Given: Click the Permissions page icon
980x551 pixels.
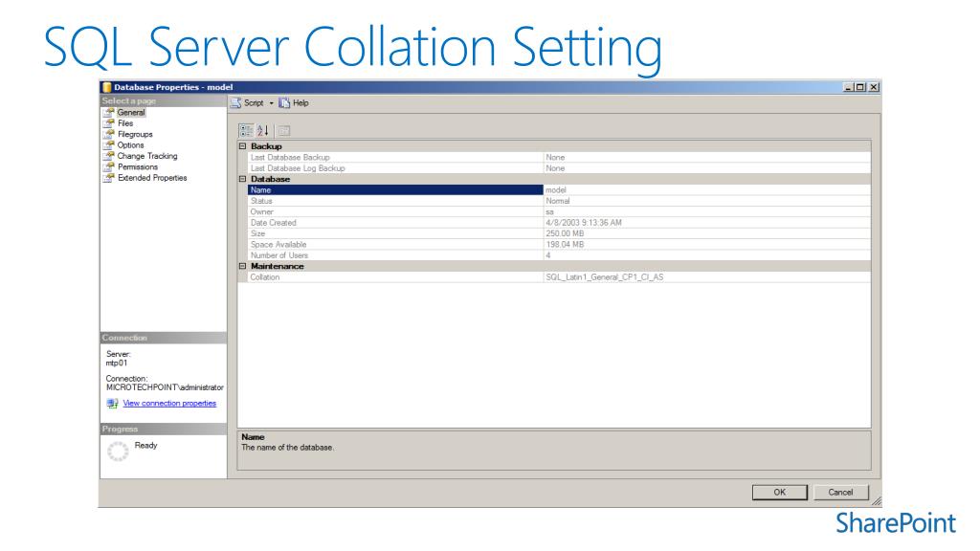Looking at the screenshot, I should pos(109,166).
